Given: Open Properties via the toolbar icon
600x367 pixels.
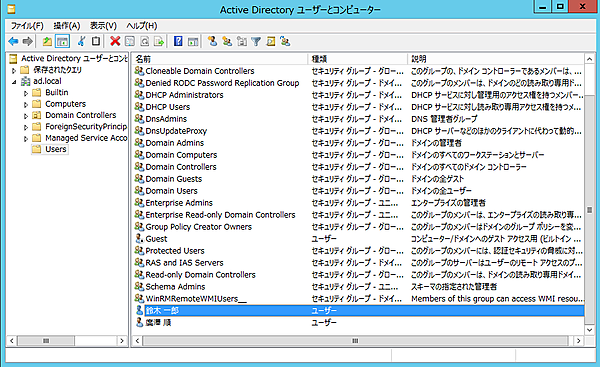Looking at the screenshot, I should (130, 41).
